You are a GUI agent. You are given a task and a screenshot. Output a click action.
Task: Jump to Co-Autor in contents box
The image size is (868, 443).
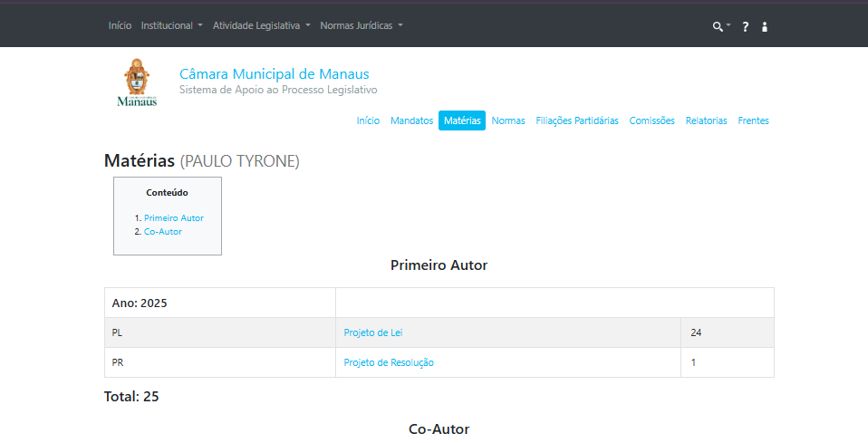[x=162, y=232]
